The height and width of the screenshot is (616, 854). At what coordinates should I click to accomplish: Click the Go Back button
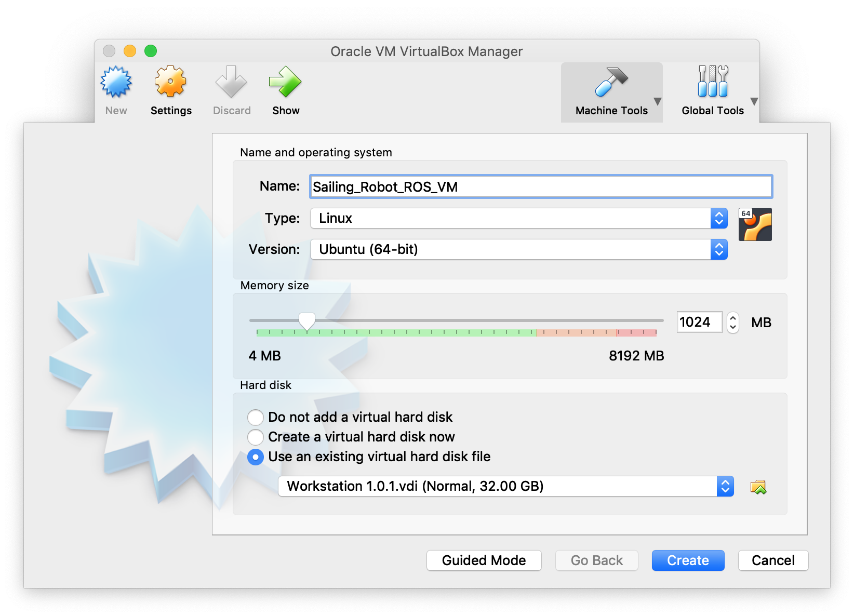coord(597,560)
